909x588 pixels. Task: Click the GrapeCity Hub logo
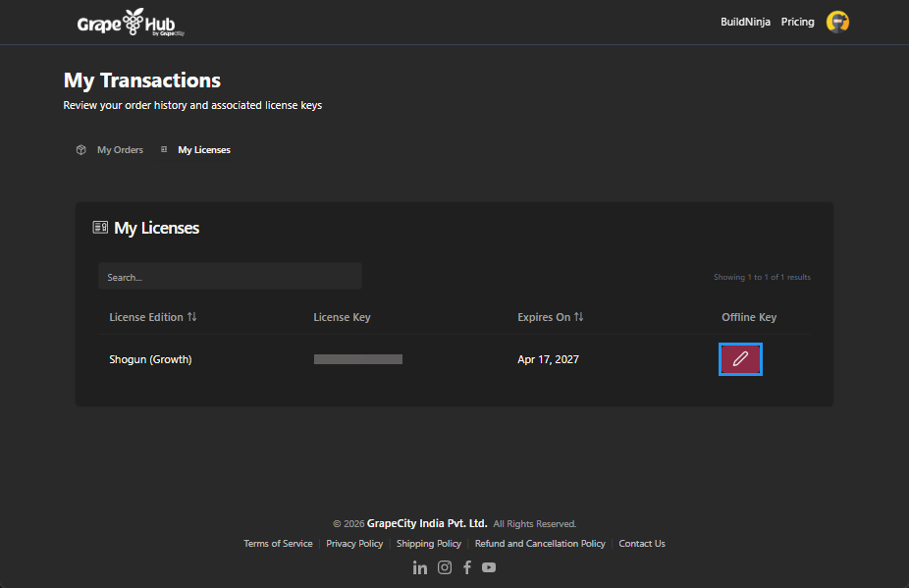(131, 22)
